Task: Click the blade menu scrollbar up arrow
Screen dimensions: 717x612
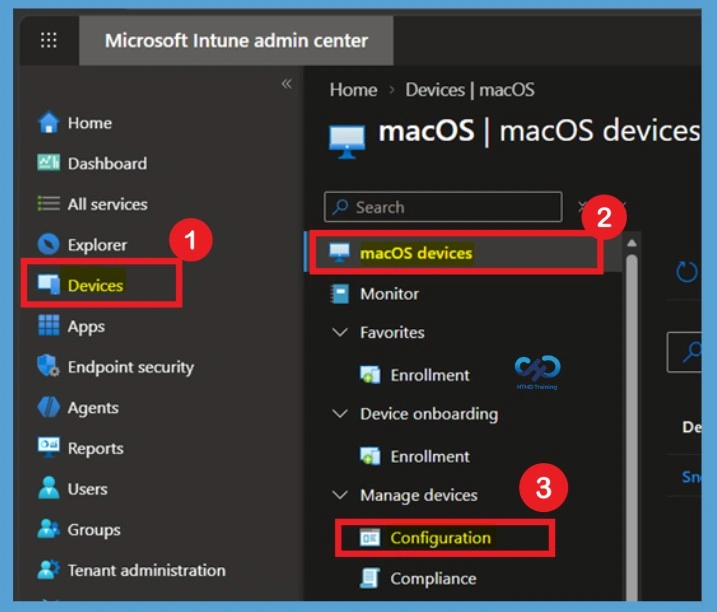Action: click(631, 243)
